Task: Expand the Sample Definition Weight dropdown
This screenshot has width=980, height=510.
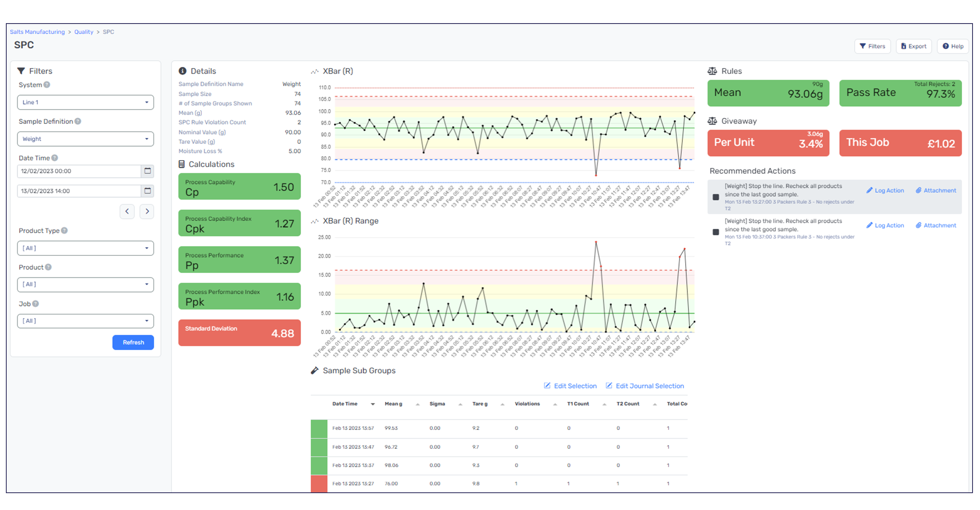Action: pos(85,139)
